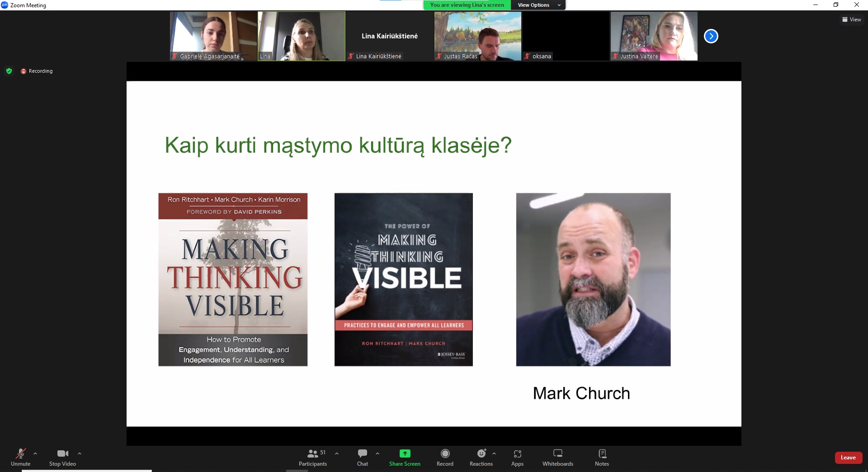The image size is (868, 472).
Task: Open the Reactions menu
Action: tap(481, 457)
